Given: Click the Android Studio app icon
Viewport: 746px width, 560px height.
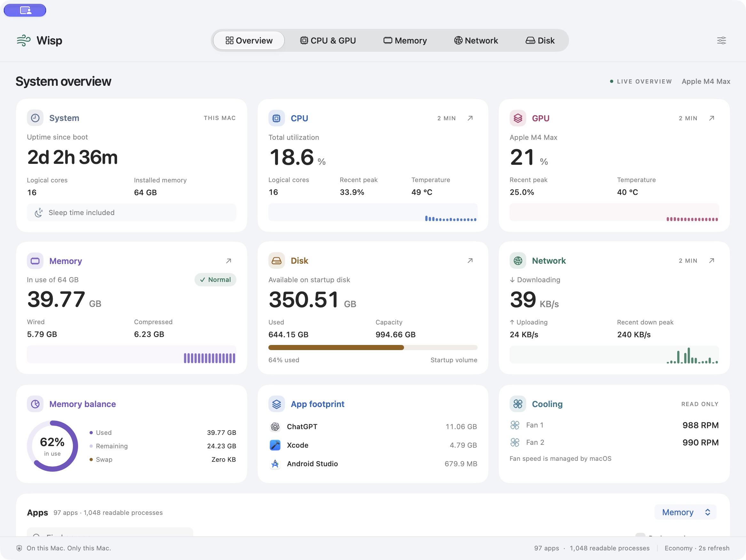Looking at the screenshot, I should point(275,464).
